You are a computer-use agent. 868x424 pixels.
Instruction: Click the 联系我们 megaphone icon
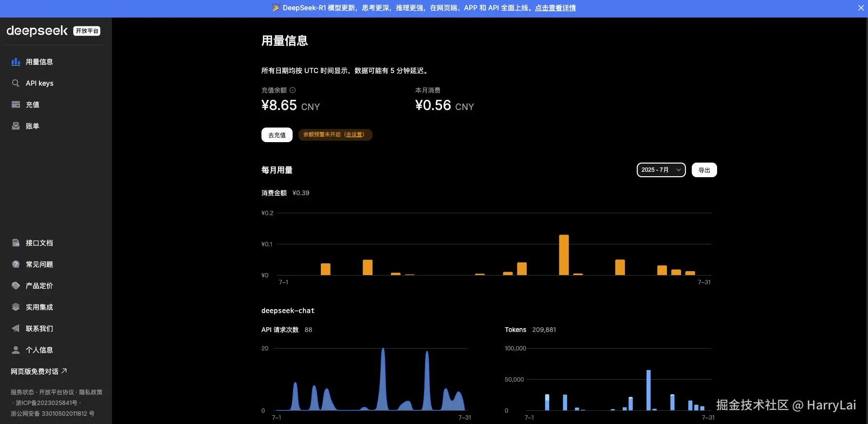click(x=16, y=329)
